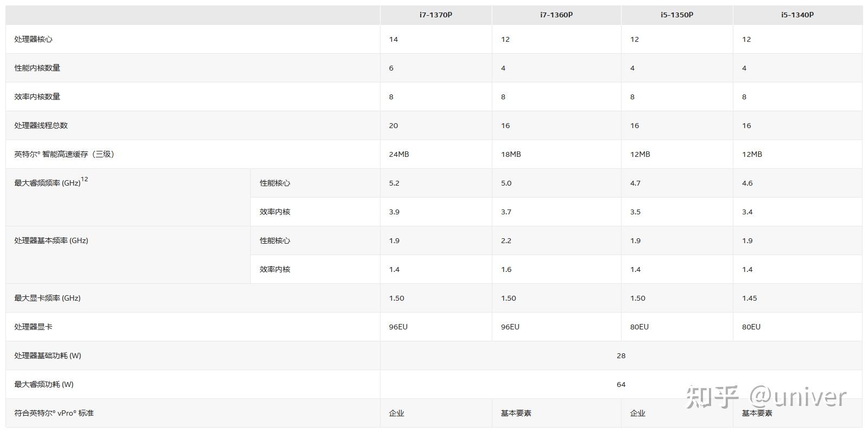Click the 5.2 max turbo frequency value
The width and height of the screenshot is (868, 432).
tap(394, 183)
